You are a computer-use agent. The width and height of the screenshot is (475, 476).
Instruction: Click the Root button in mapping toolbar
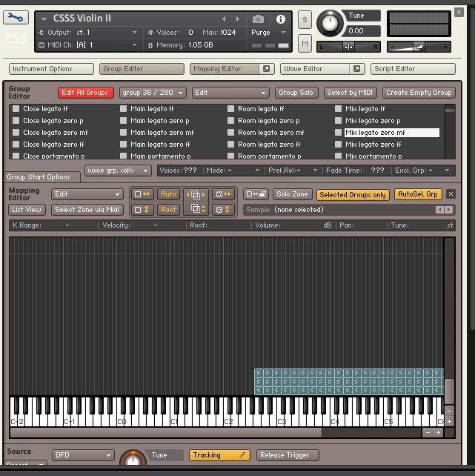[x=168, y=210]
